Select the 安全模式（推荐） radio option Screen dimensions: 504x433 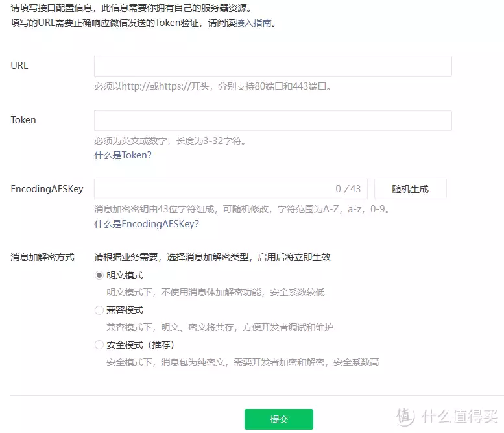(99, 345)
